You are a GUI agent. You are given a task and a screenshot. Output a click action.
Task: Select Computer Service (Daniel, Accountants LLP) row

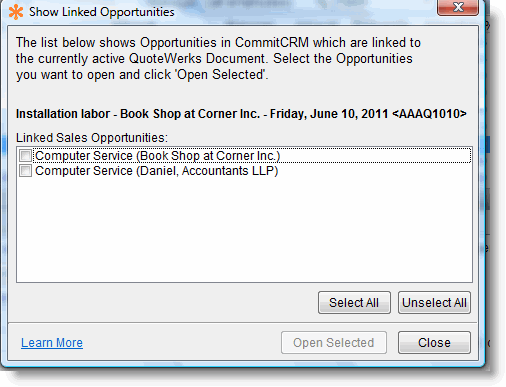click(x=244, y=171)
